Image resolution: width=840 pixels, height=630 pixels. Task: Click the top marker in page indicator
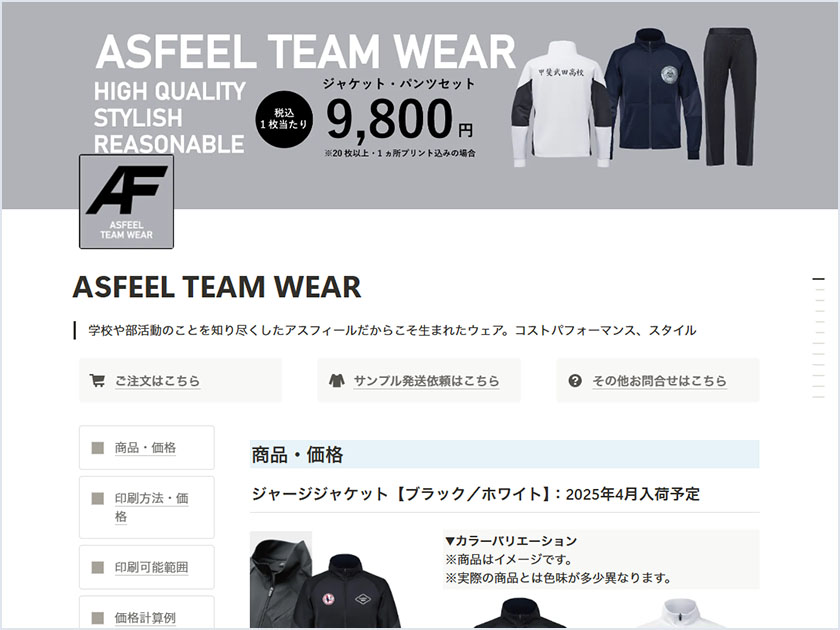tap(818, 279)
